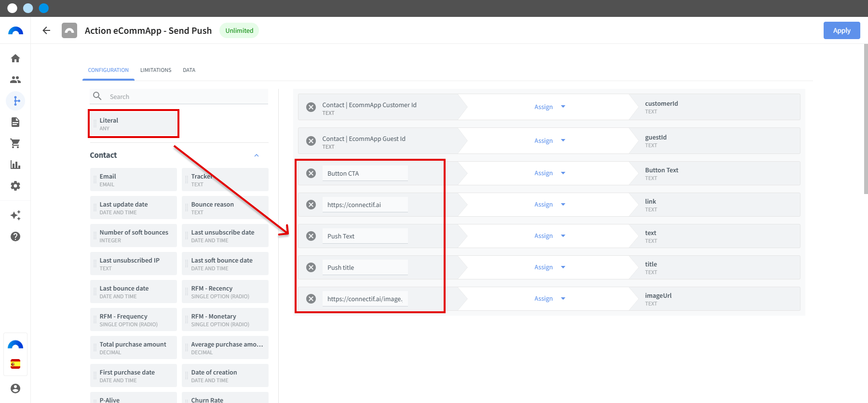
Task: Open the shopping cart section
Action: (15, 143)
